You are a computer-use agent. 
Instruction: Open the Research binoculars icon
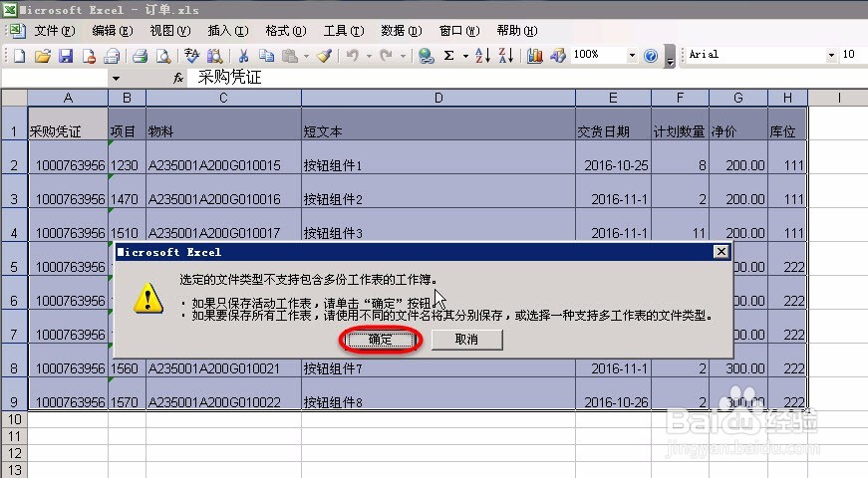[x=215, y=56]
